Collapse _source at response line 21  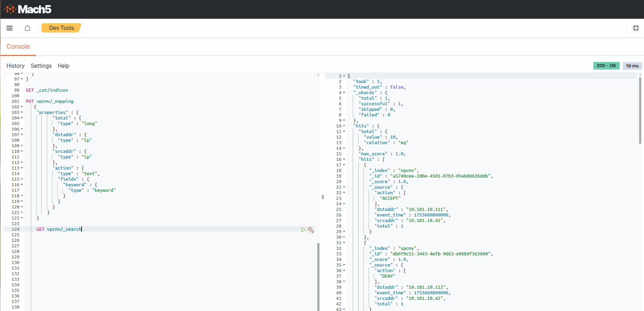tap(344, 187)
